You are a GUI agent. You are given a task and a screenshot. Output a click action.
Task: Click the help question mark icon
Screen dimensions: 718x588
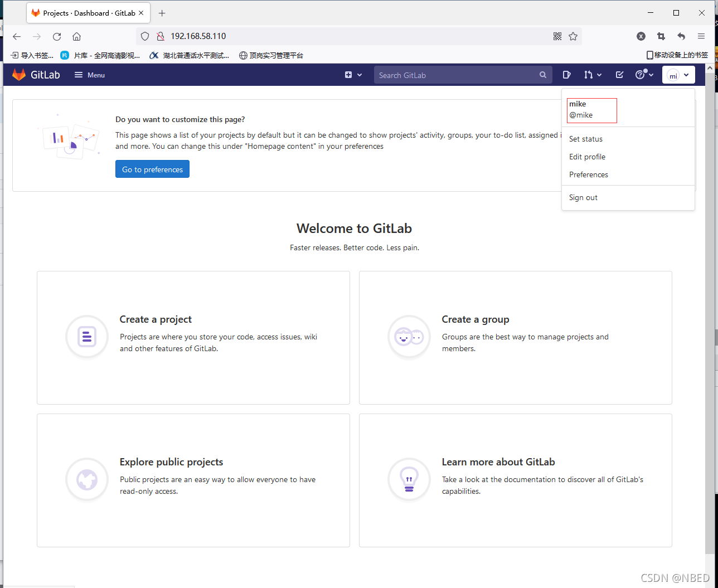tap(640, 74)
